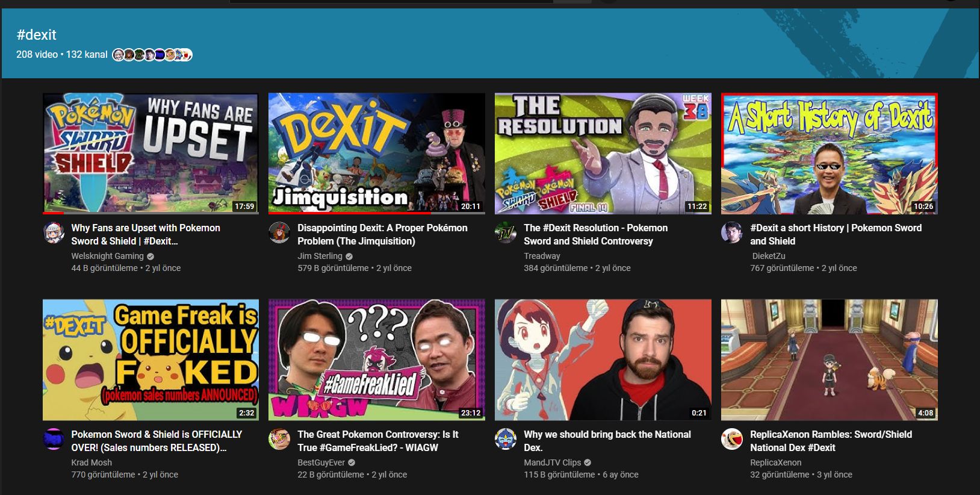Go to Treadway channel name link
The image size is (980, 495).
[542, 256]
